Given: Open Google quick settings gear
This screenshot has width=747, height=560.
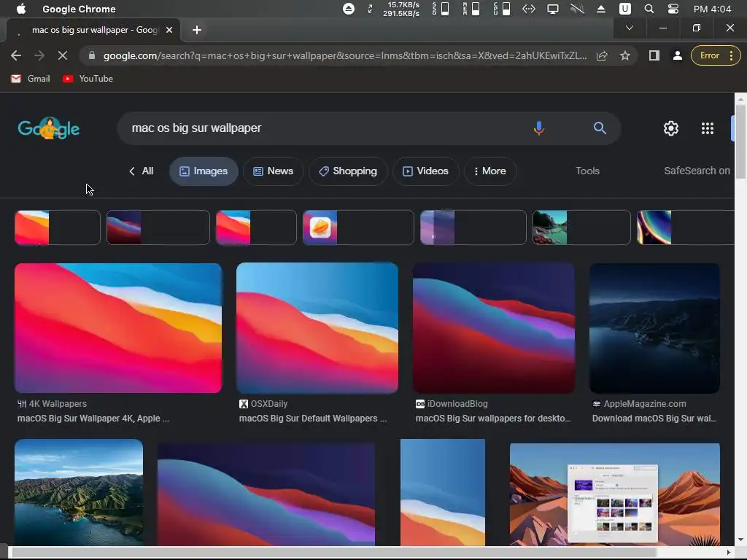Looking at the screenshot, I should (671, 128).
